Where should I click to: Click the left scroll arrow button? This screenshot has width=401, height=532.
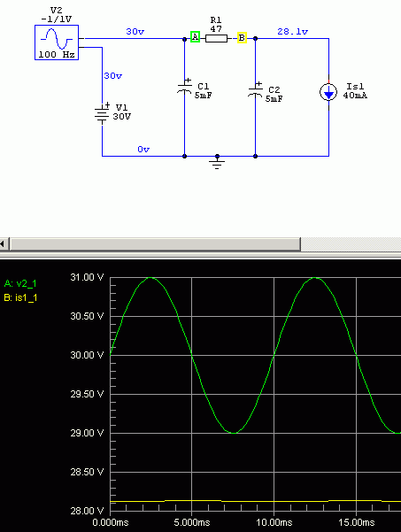(4, 244)
